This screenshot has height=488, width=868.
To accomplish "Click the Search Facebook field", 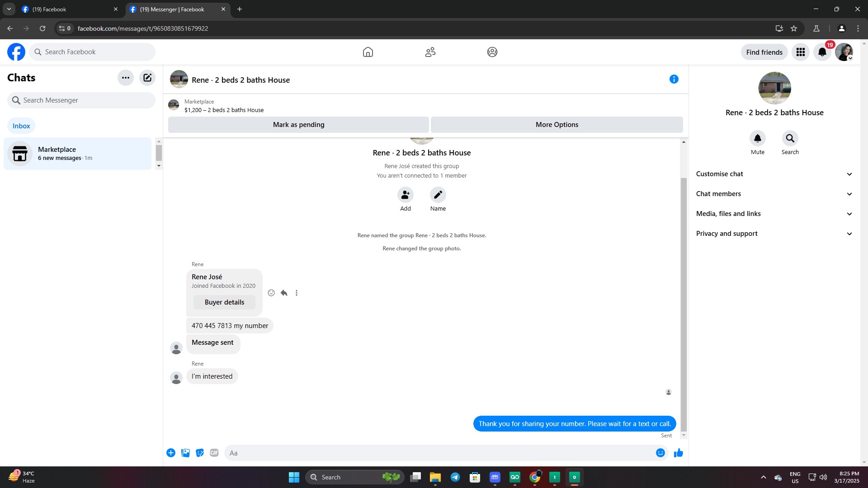I will 92,52.
